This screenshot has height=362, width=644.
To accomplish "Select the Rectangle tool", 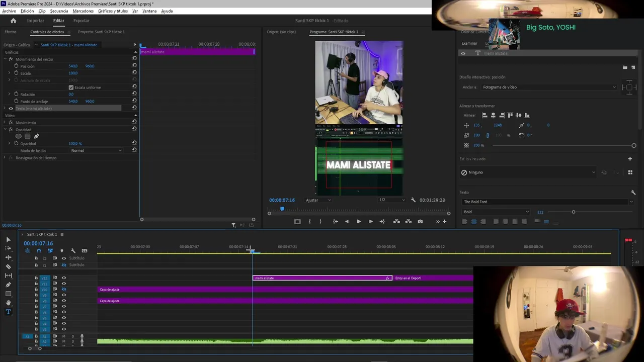I will (8, 294).
